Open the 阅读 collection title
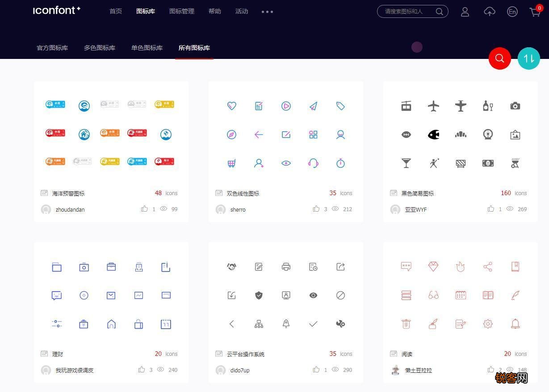 407,354
